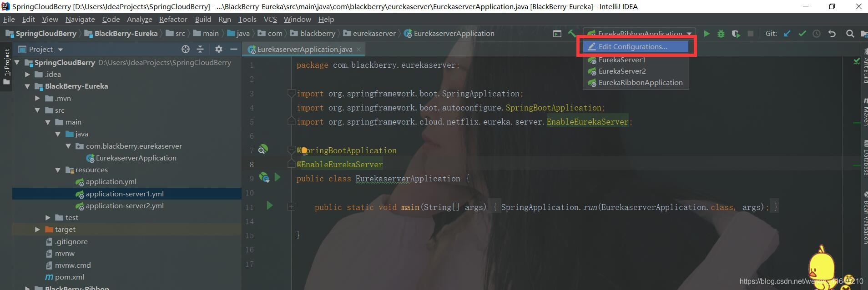Image resolution: width=868 pixels, height=290 pixels.
Task: Click @EnableEurekaServer annotation on line 8
Action: pyautogui.click(x=340, y=165)
